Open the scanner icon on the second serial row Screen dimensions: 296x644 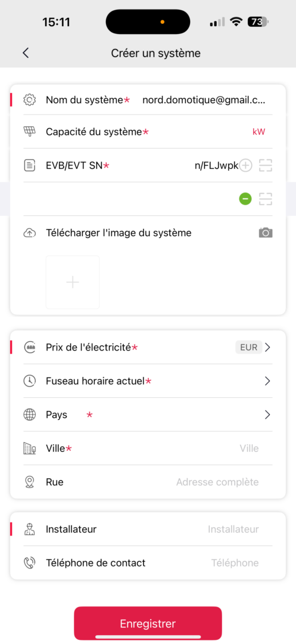[x=266, y=199]
